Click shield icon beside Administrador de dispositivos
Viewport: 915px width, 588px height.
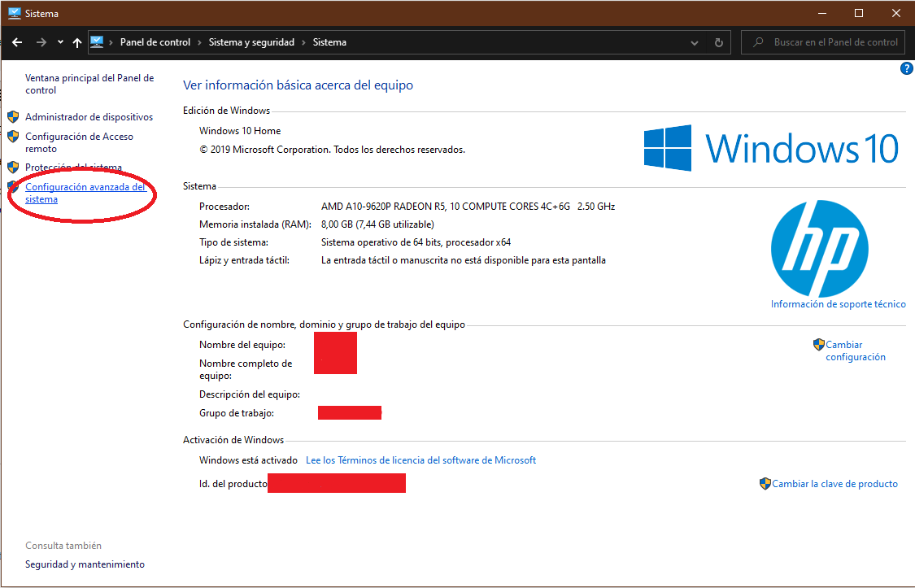click(13, 116)
